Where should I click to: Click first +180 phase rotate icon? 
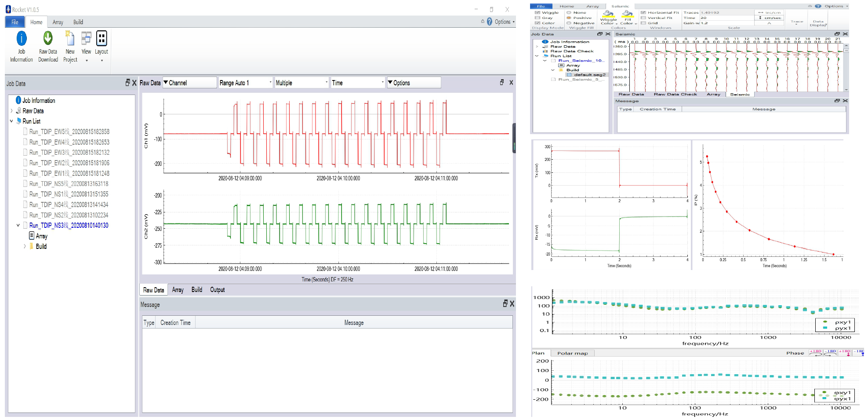pos(816,353)
